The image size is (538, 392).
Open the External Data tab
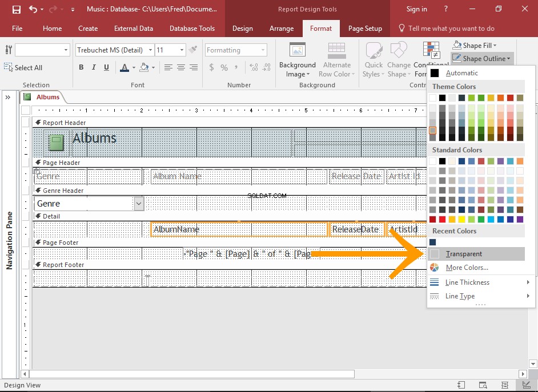[134, 29]
